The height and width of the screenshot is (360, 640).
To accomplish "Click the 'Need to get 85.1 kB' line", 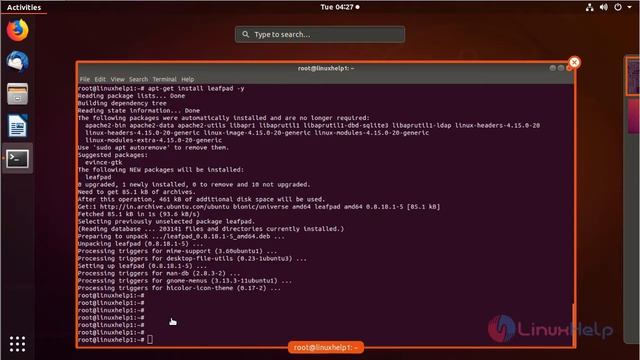I will click(137, 192).
